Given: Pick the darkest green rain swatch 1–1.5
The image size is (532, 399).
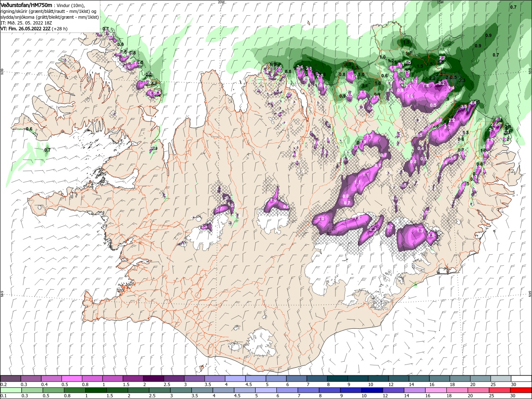Looking at the screenshot, I should [97, 390].
